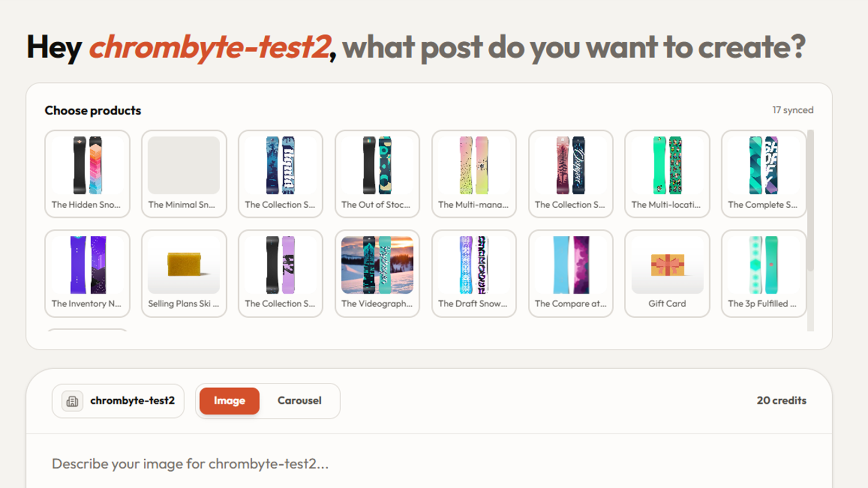Image resolution: width=868 pixels, height=488 pixels.
Task: Pick The Out of Stock snowboard product
Action: tap(377, 174)
